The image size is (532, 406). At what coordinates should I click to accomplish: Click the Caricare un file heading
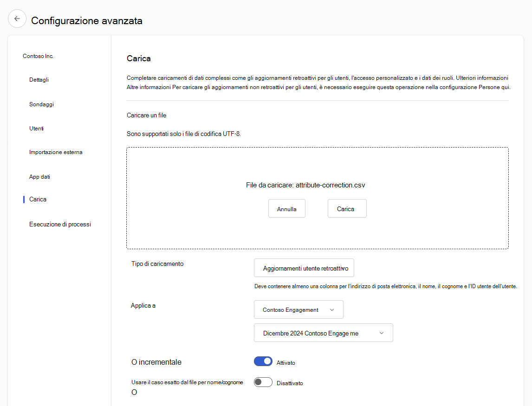click(x=147, y=116)
